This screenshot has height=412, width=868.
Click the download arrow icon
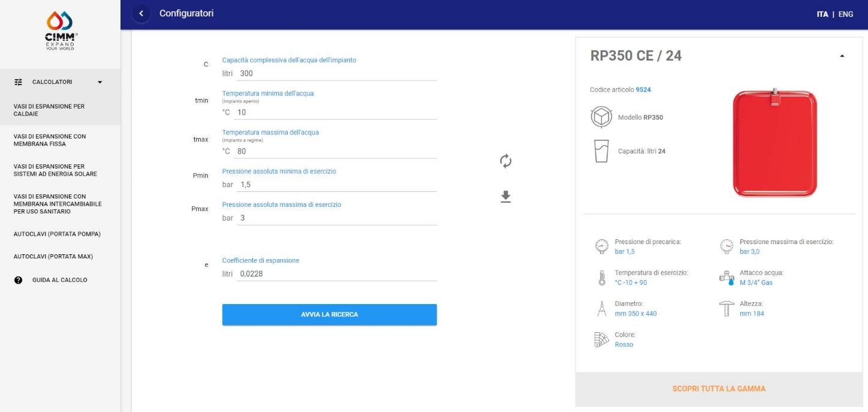(506, 197)
